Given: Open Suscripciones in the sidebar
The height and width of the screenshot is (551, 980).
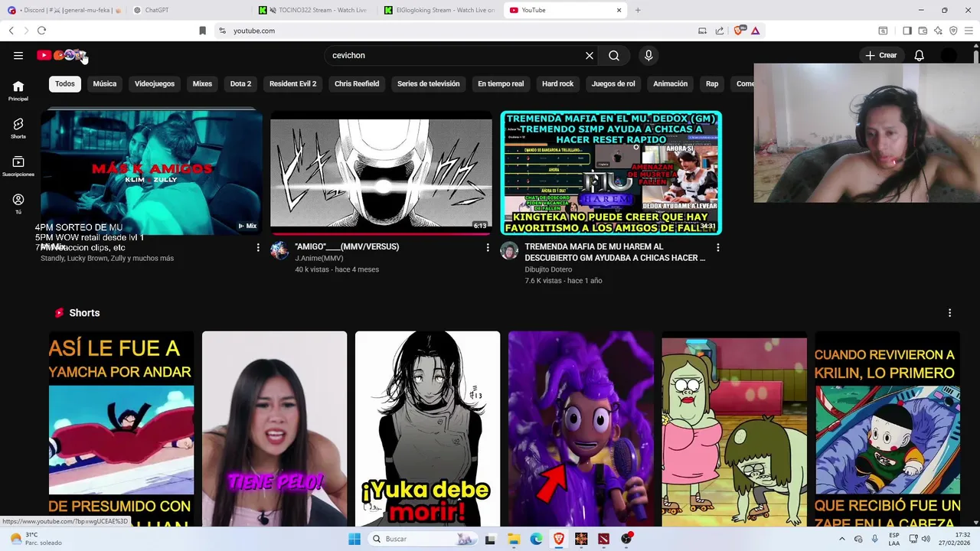Looking at the screenshot, I should pyautogui.click(x=18, y=166).
